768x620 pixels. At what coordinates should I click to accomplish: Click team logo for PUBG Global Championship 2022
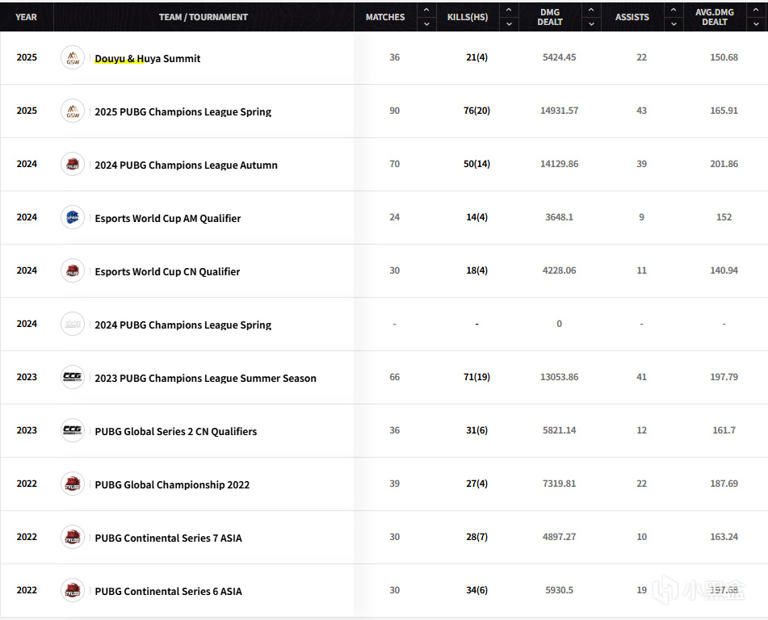(x=72, y=484)
